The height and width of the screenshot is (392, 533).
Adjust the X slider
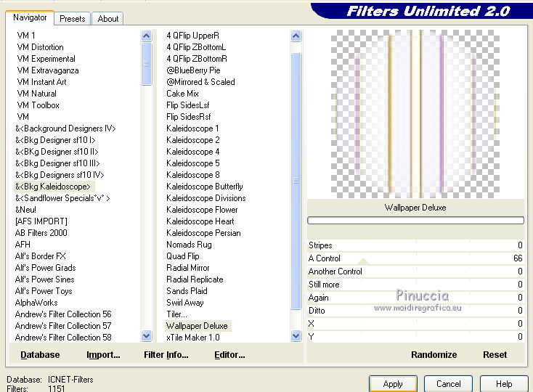point(415,324)
